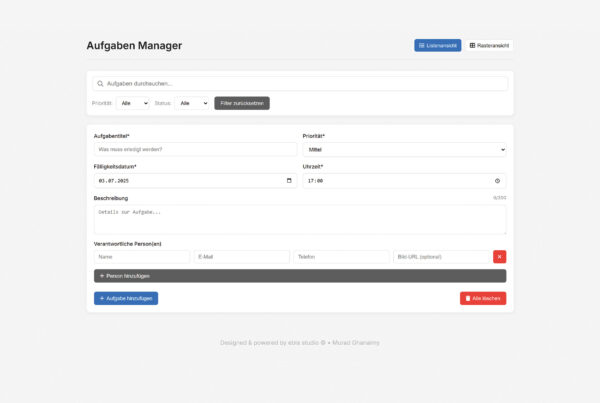Focus the Beschreibung text area
The width and height of the screenshot is (600, 403).
click(x=300, y=220)
